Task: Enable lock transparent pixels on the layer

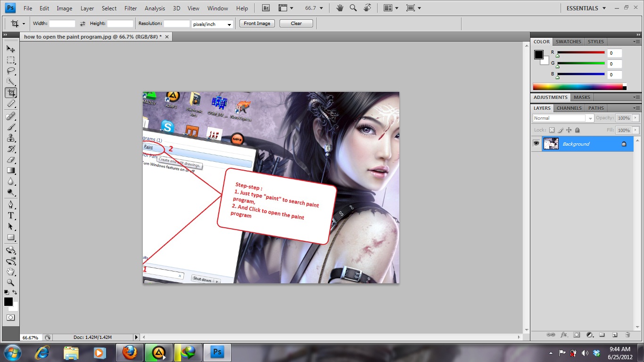Action: (552, 130)
